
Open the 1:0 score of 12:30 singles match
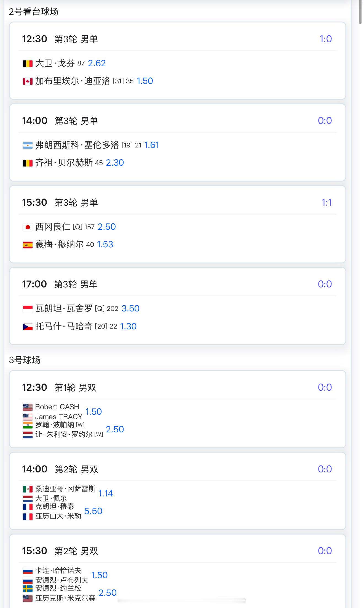click(325, 39)
